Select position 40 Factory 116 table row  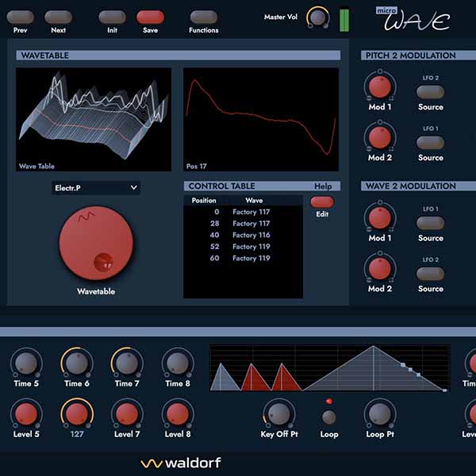[x=242, y=235]
